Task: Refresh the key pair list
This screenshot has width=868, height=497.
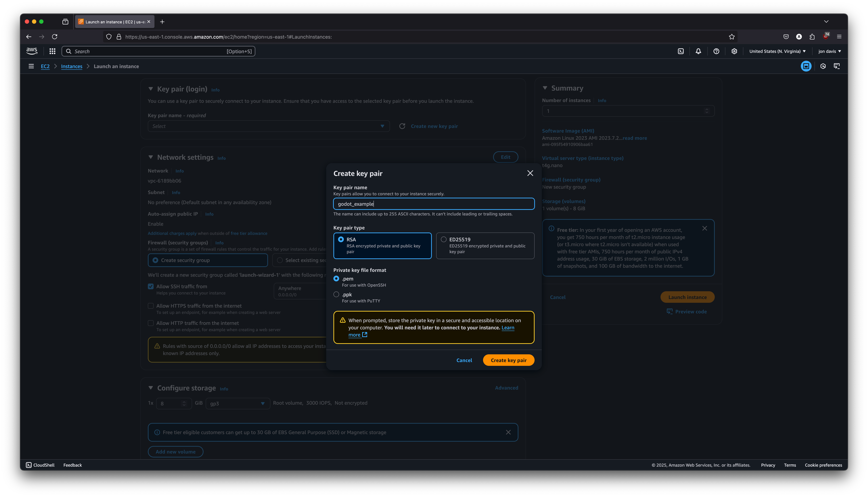Action: pos(402,126)
